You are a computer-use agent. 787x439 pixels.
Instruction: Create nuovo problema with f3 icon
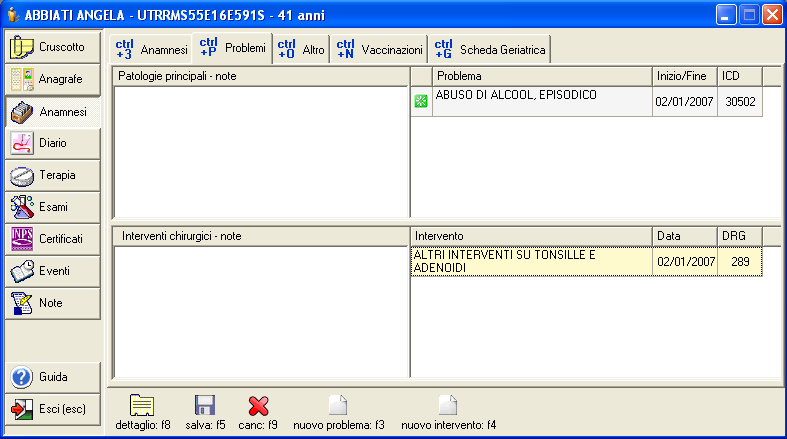[x=338, y=405]
